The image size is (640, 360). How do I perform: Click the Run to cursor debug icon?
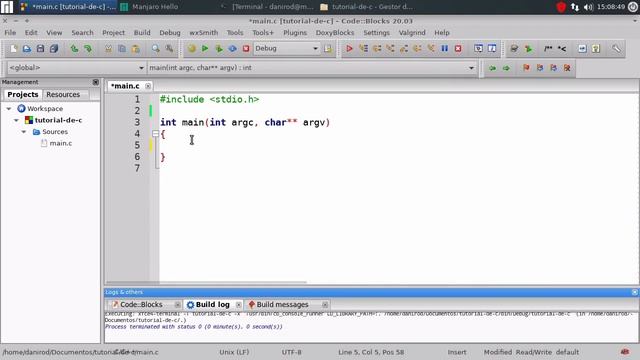363,49
